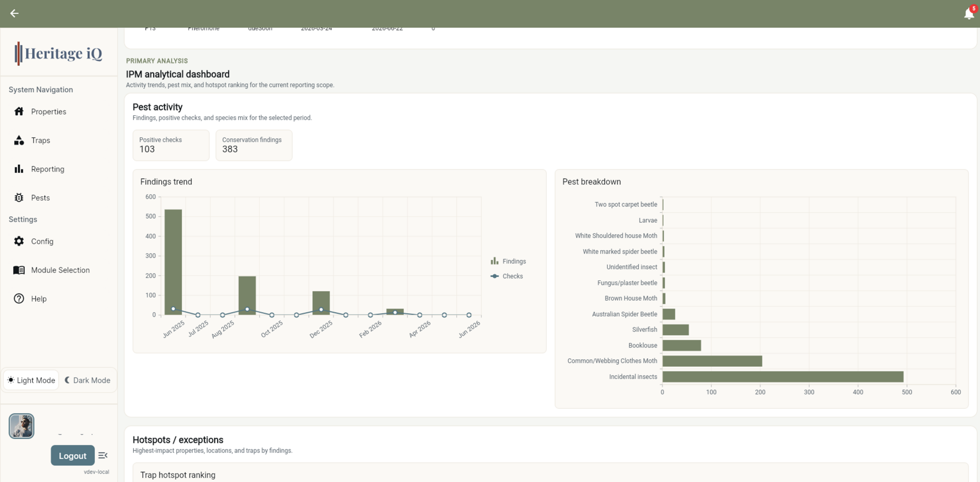Click the White Shouldered house Moth label

pos(616,236)
